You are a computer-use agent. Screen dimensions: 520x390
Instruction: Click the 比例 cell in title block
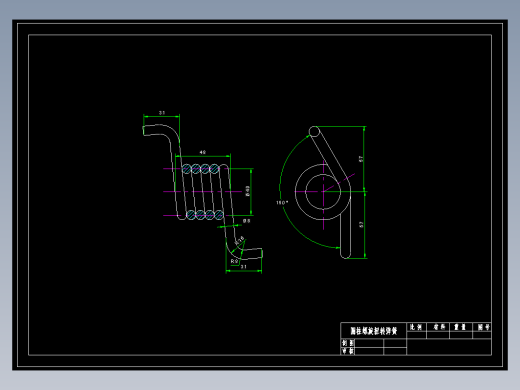point(416,327)
